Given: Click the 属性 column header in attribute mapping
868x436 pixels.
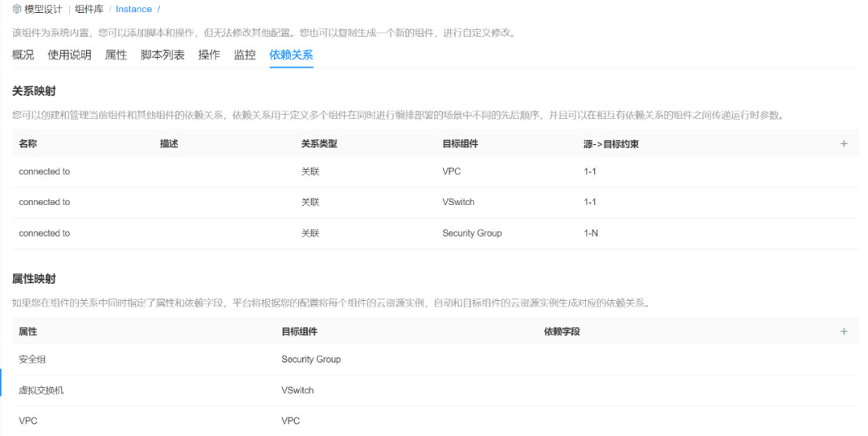Looking at the screenshot, I should [x=27, y=331].
